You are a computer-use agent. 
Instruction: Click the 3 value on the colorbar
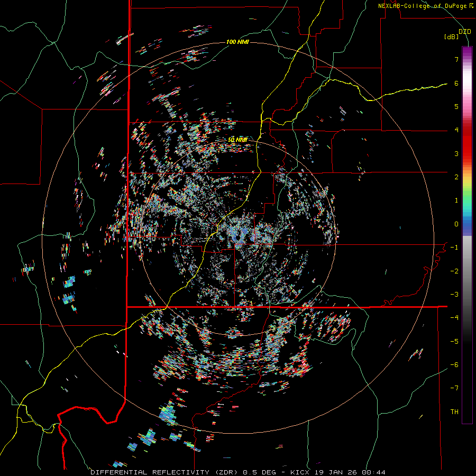tap(456, 153)
